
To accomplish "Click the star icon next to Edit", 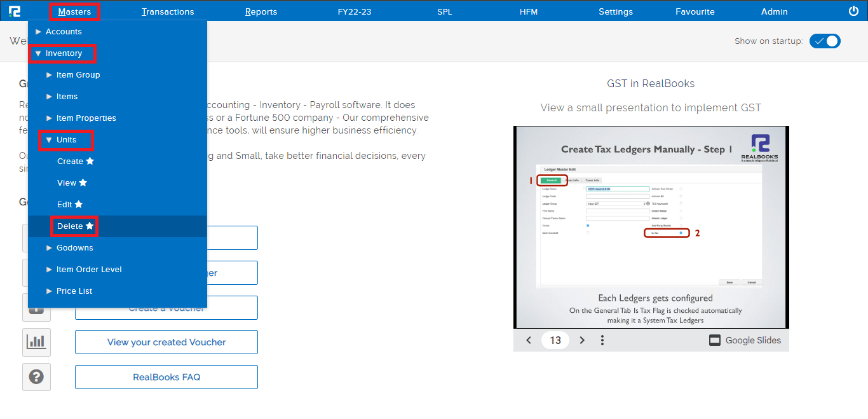I will click(x=79, y=205).
